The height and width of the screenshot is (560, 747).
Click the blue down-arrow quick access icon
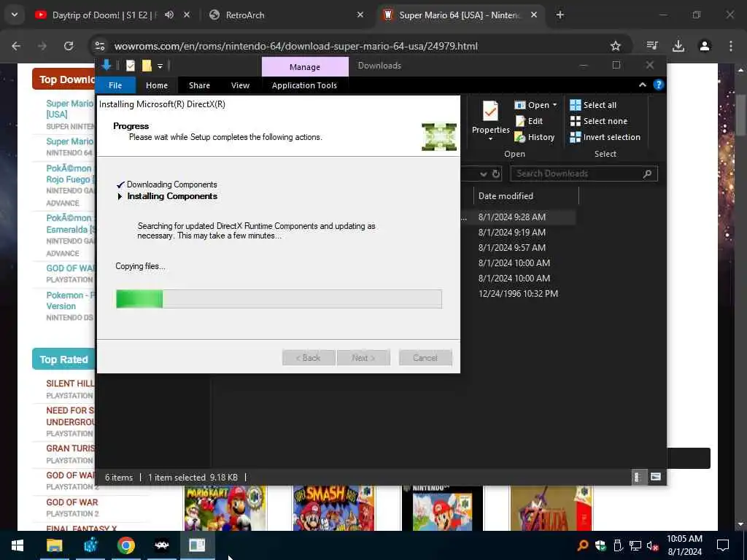coord(107,65)
